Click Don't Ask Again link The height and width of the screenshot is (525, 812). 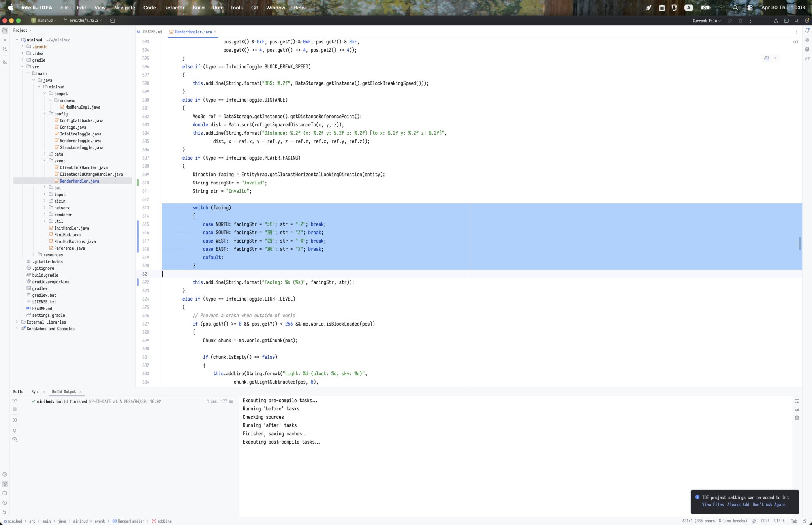[769, 504]
